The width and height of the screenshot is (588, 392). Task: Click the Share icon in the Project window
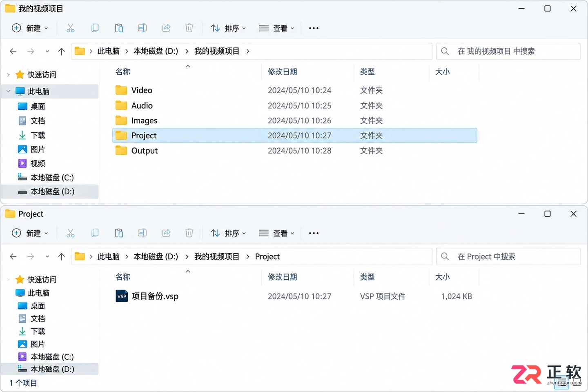coord(166,233)
